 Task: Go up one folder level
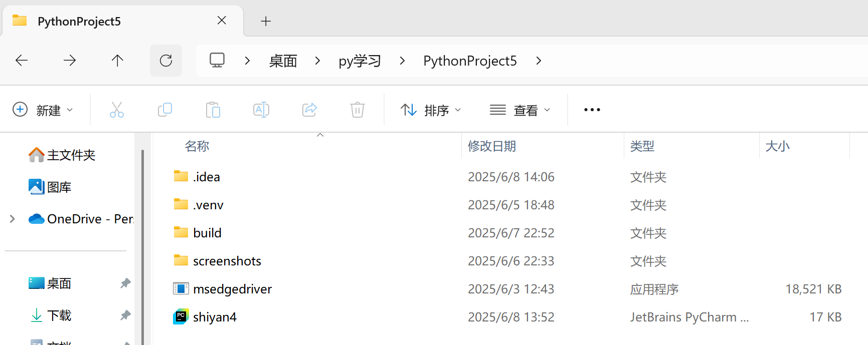click(117, 61)
